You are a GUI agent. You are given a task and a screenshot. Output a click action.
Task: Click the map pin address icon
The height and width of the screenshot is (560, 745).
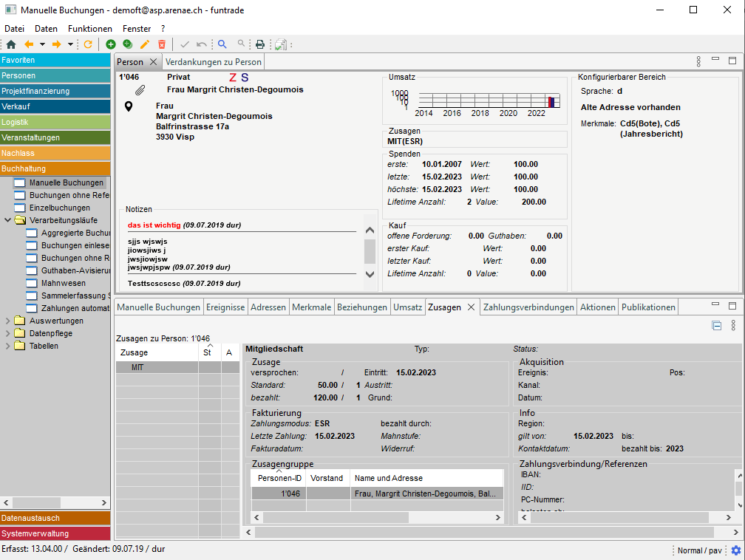pos(129,107)
